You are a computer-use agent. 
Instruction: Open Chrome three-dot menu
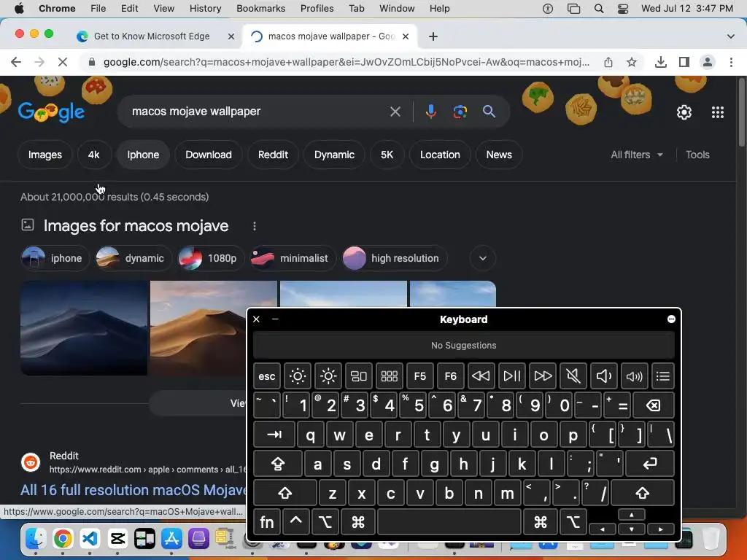tap(731, 62)
